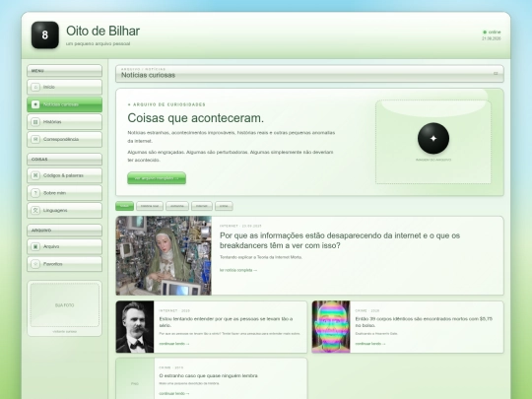Viewport: 532px width, 399px height.
Task: Open Códigos & palavras via its icon
Action: pos(35,175)
